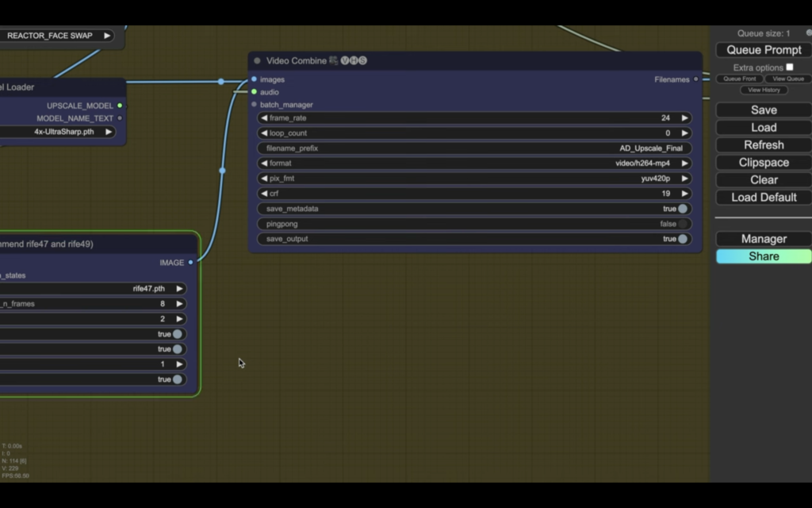Click the Filenames output socket

pyautogui.click(x=695, y=79)
